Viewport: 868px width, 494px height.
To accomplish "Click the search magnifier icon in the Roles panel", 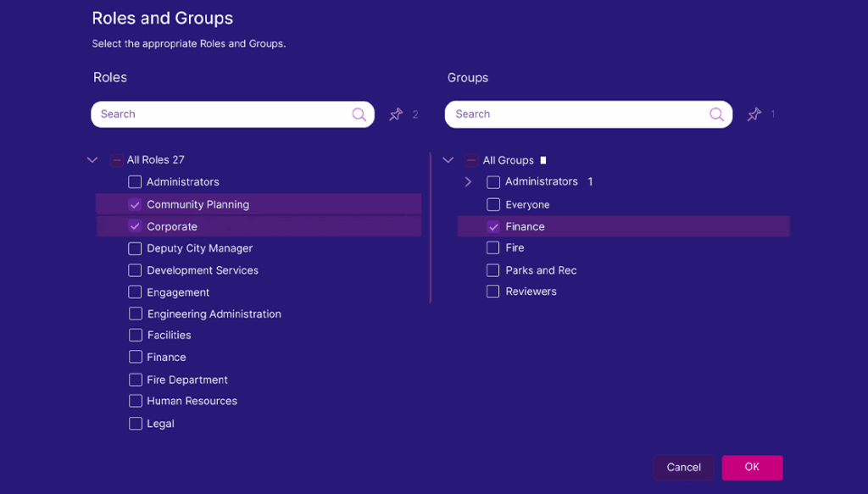I will point(358,114).
